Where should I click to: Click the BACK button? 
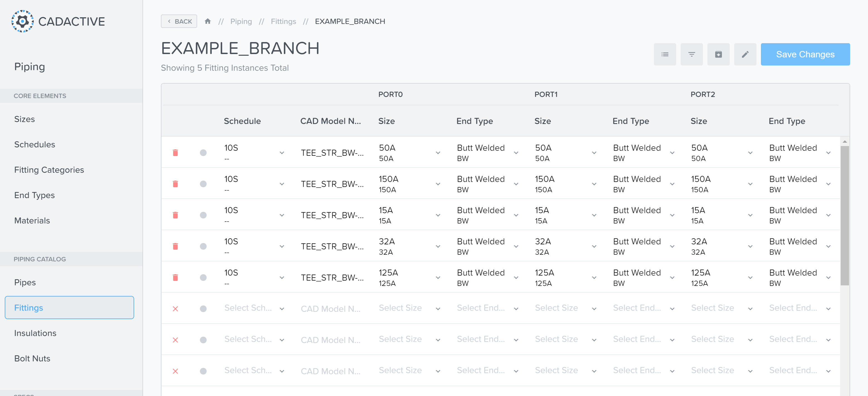pyautogui.click(x=179, y=21)
